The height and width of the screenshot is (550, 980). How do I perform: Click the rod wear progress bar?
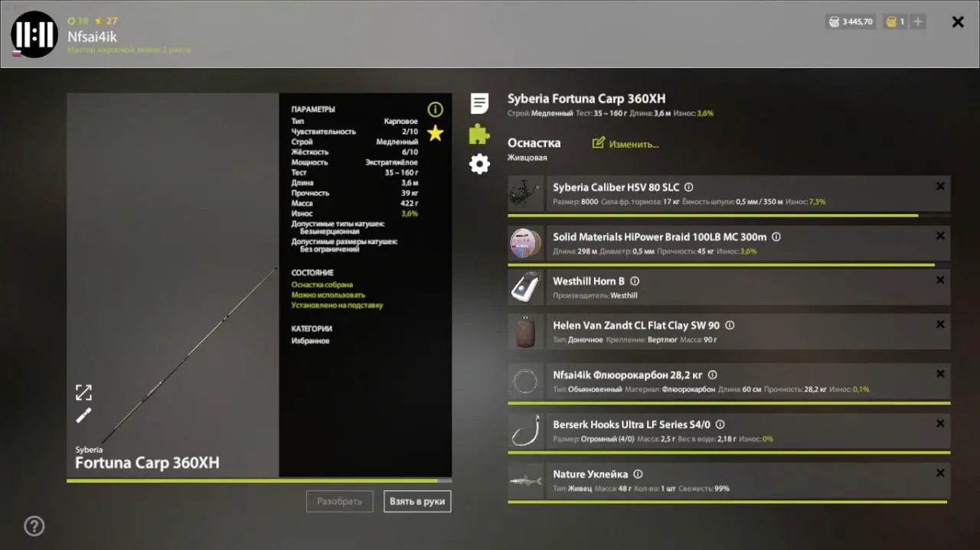coord(259,480)
